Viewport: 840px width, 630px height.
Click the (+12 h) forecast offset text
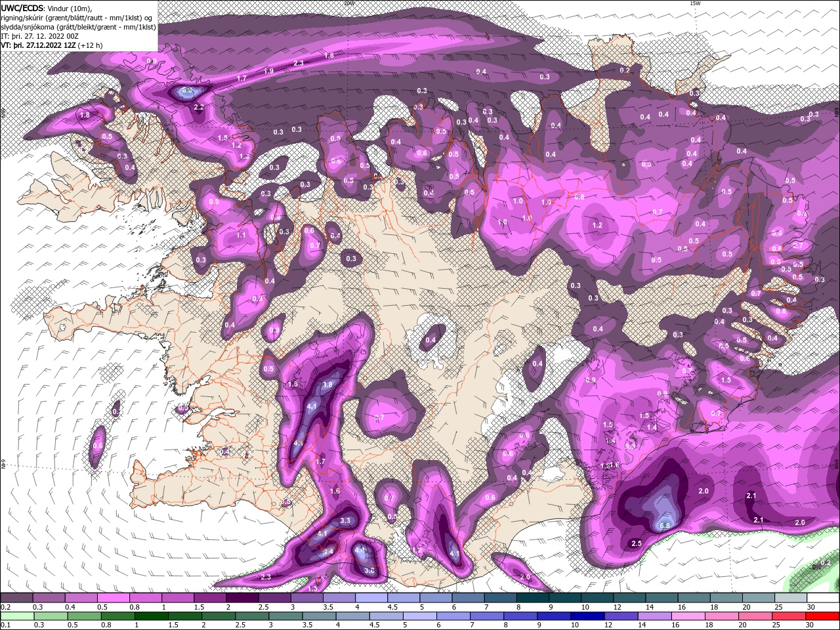(x=90, y=45)
